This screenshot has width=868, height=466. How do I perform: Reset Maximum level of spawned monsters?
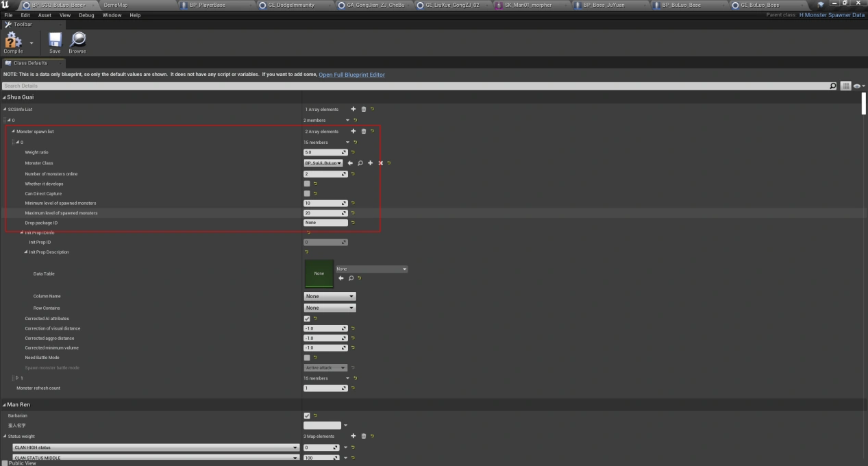coord(354,213)
